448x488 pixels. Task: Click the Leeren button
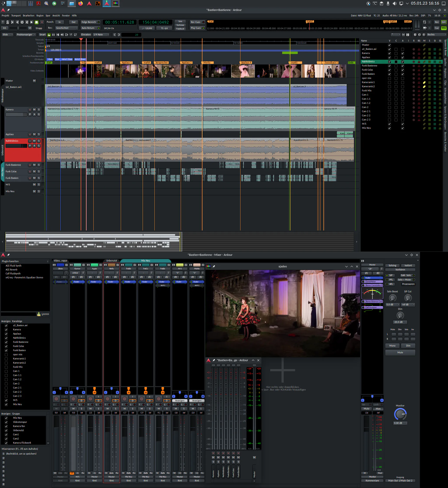(43, 314)
